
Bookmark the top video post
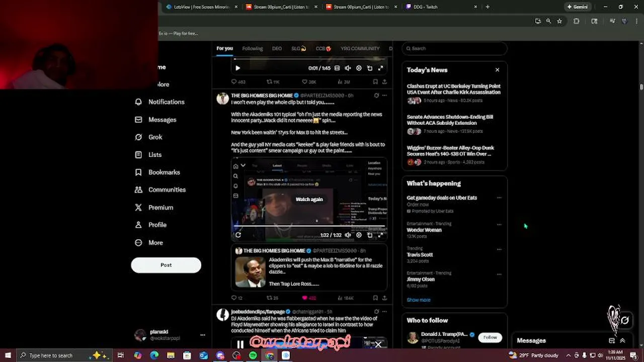(x=375, y=81)
